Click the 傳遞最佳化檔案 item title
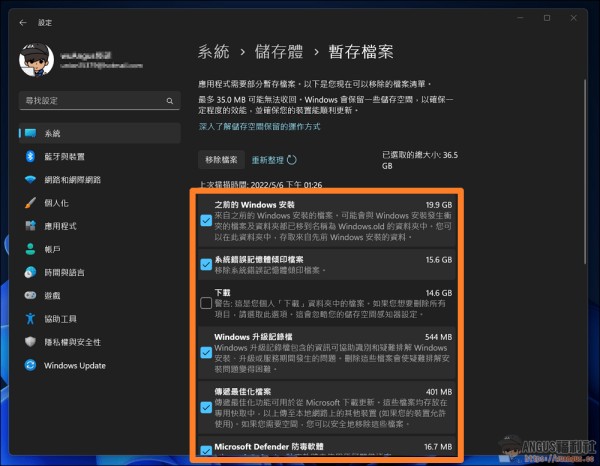 click(x=243, y=392)
